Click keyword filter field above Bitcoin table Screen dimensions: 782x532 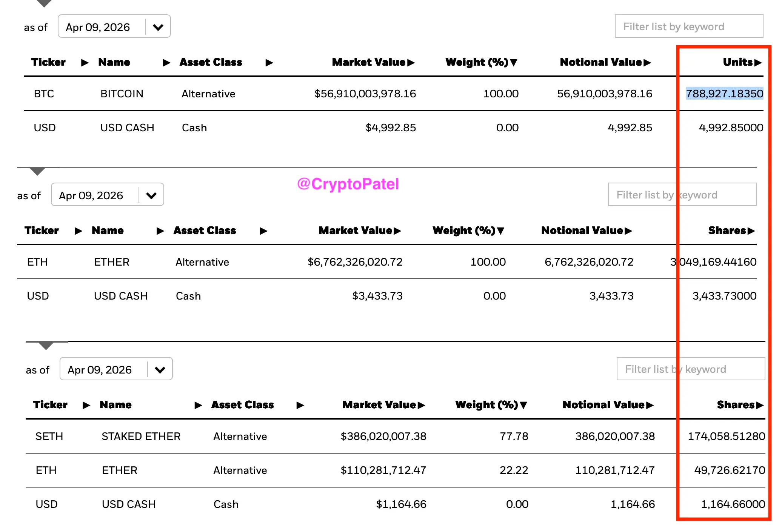(688, 26)
